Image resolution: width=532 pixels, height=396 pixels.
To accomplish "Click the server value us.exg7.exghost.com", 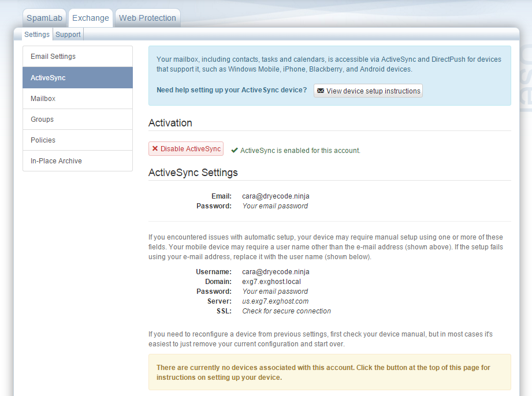I will coord(275,301).
